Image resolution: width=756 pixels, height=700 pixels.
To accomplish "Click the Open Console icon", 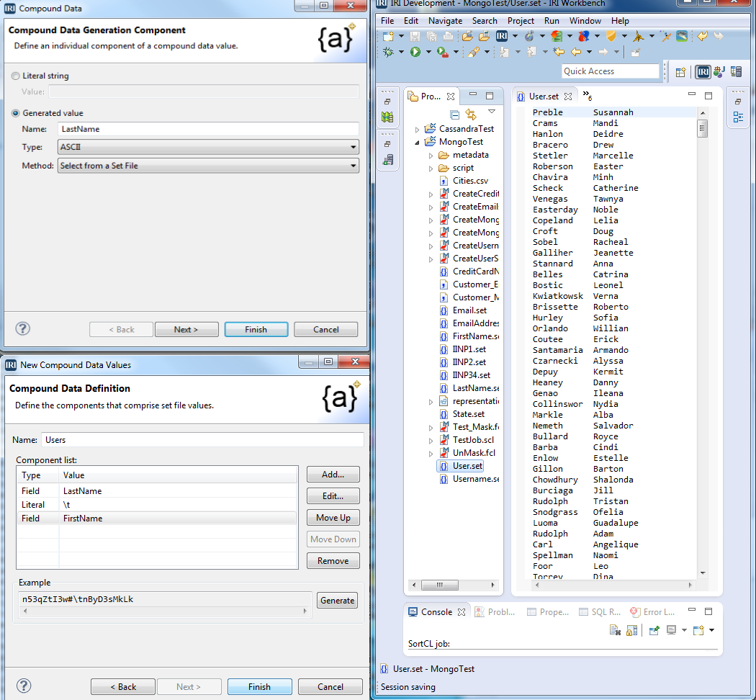I will (x=698, y=630).
